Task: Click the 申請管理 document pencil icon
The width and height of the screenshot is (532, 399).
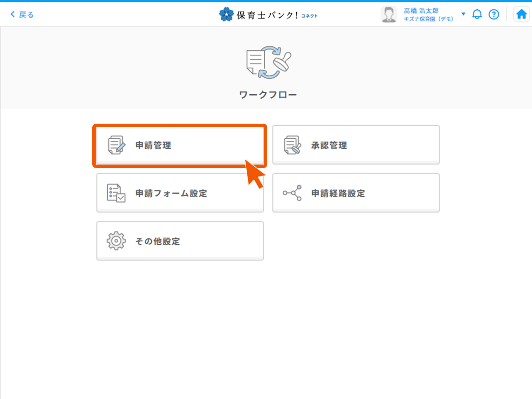Action: click(117, 145)
